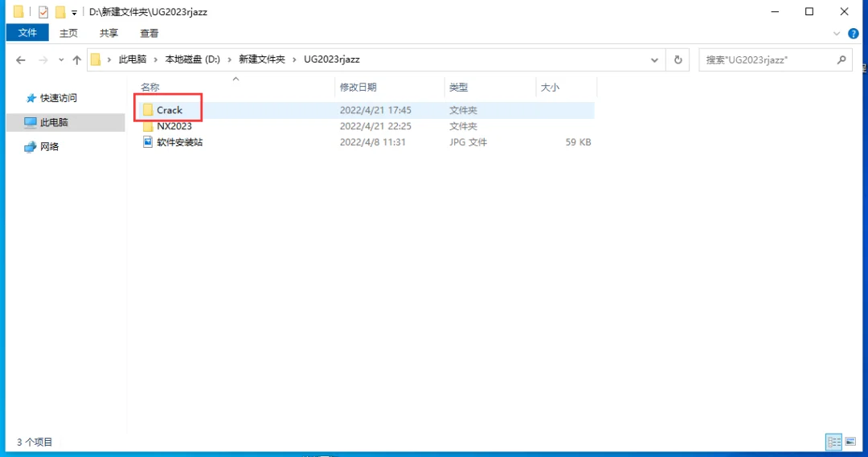Click the date 2022/4/21 22:25
Viewport: 868px width, 457px height.
point(375,126)
